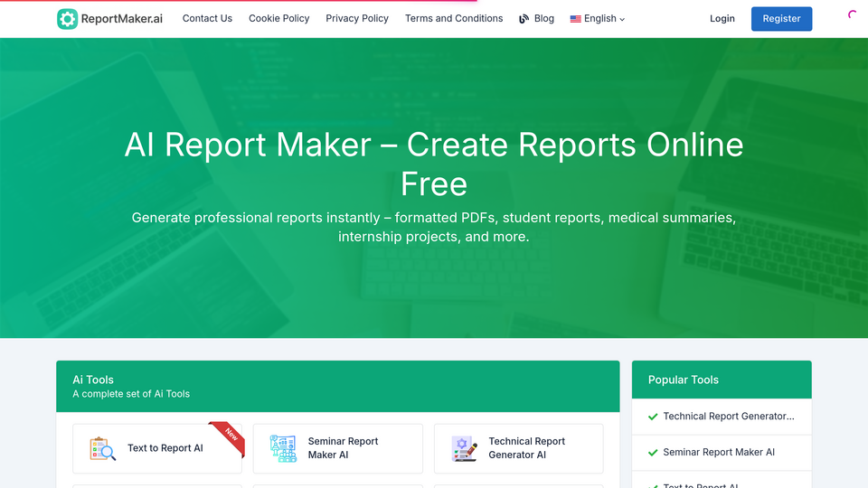Viewport: 868px width, 488px height.
Task: Expand the English language dropdown
Action: (598, 18)
